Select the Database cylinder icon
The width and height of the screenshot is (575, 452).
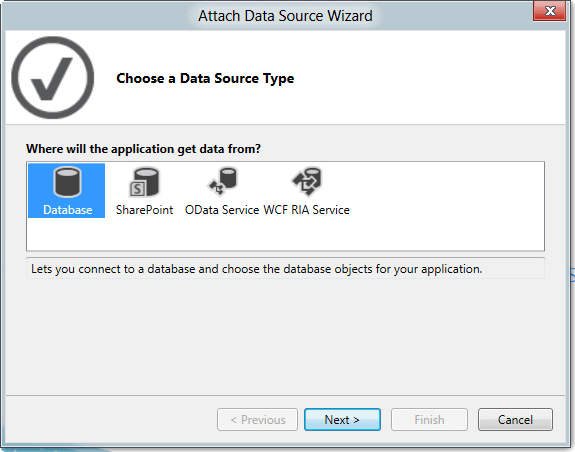(x=67, y=182)
